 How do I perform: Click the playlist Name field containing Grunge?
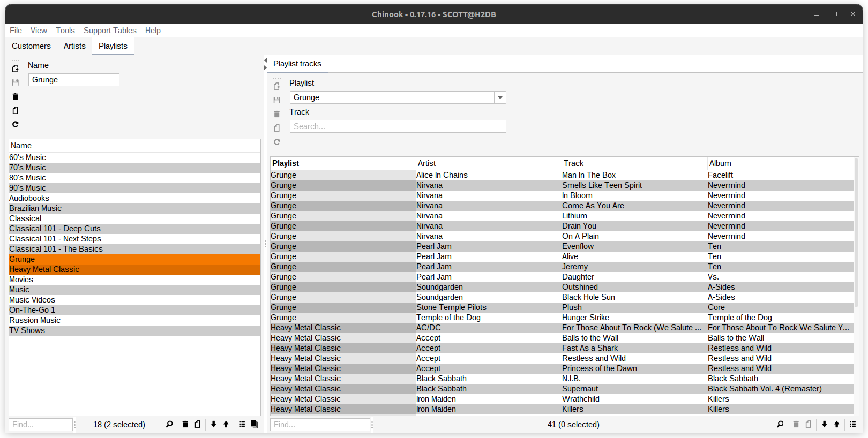coord(73,80)
